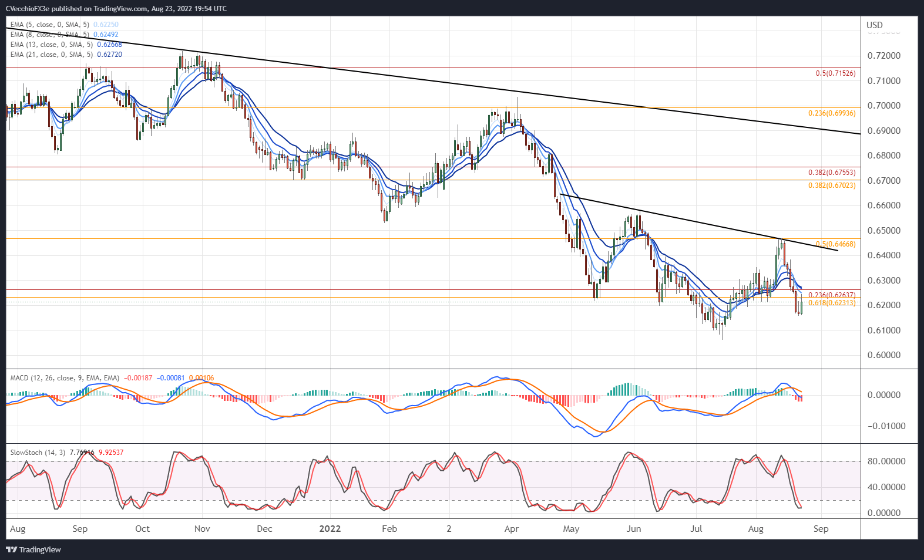Click the EMA 8 value 0.62492

(x=106, y=35)
